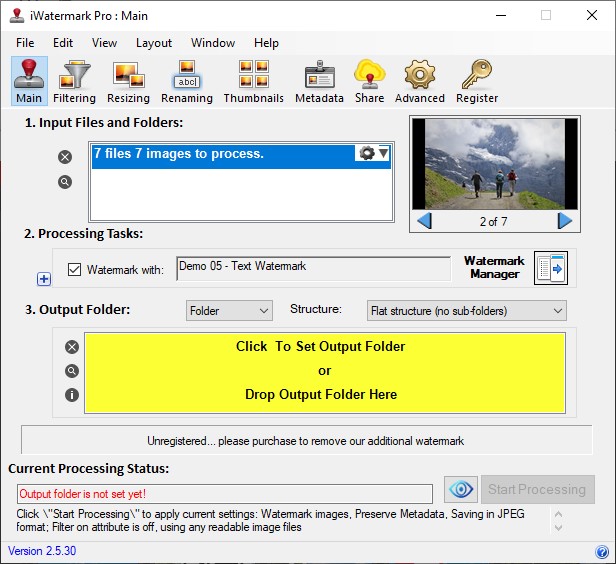Screen dimensions: 616x564
Task: Toggle the Watermark with checkbox
Action: [74, 269]
